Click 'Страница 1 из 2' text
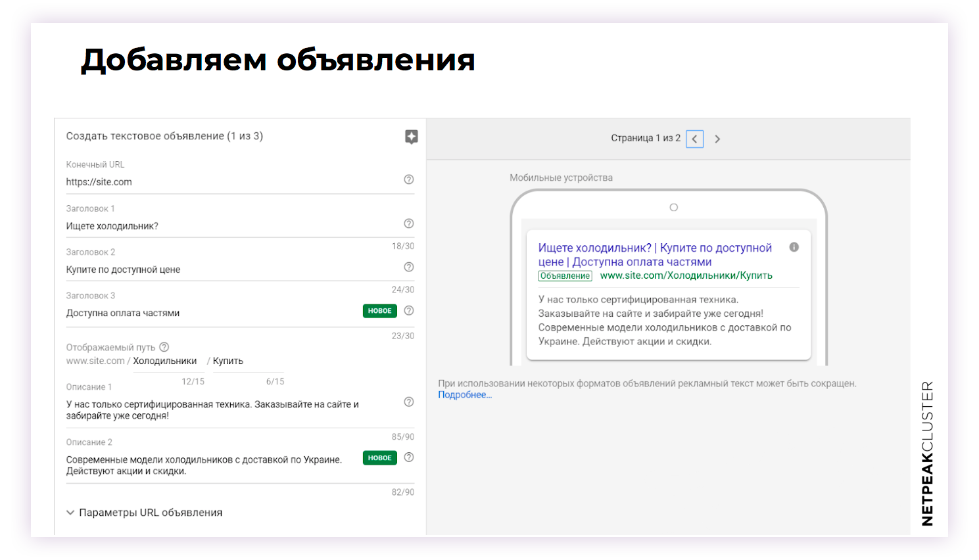Screen dimensions: 979x560 pos(646,138)
